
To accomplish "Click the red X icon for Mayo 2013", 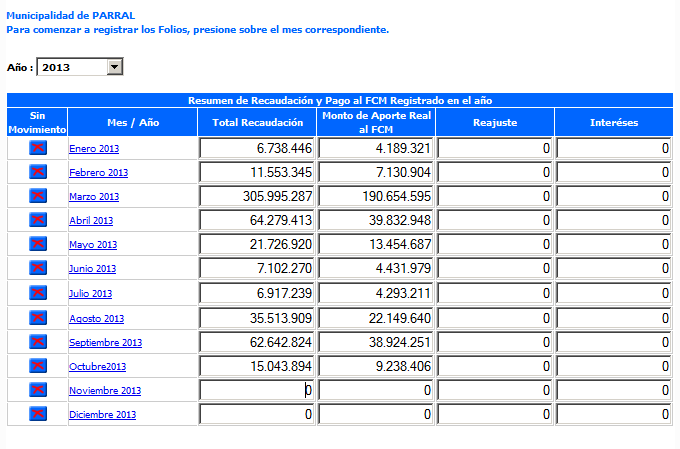I will point(38,244).
